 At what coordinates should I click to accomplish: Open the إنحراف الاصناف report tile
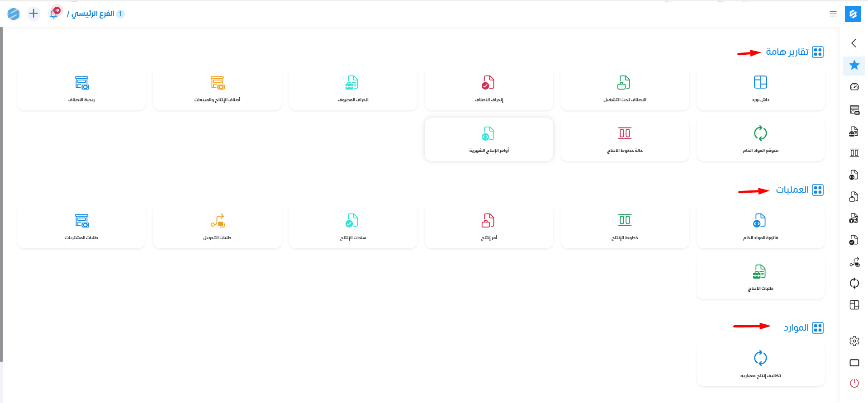coord(489,89)
